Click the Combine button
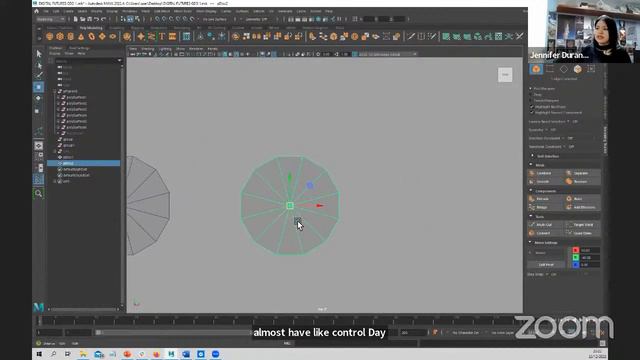Viewport: 640px width, 360px height. coord(545,173)
